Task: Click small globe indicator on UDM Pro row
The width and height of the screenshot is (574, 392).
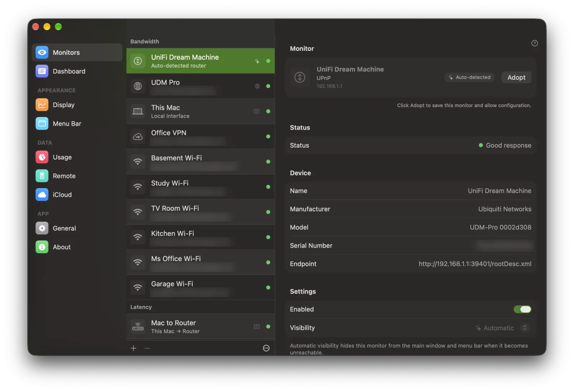Action: pos(257,86)
